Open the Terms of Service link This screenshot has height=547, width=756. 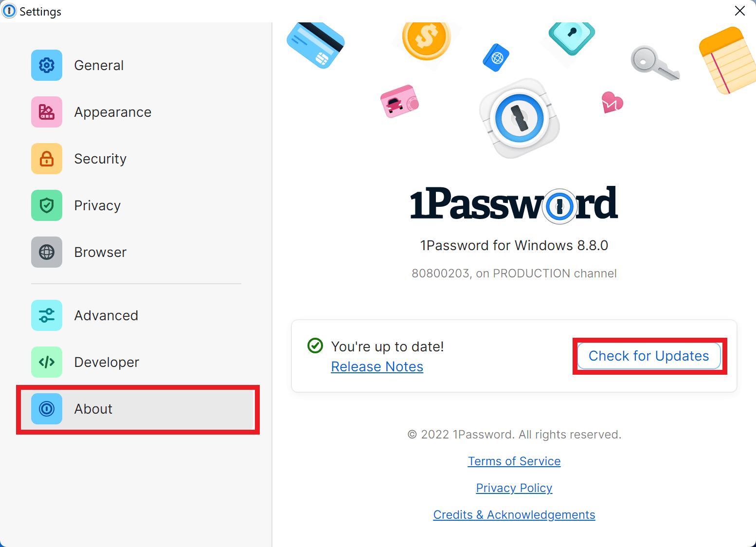pyautogui.click(x=514, y=461)
